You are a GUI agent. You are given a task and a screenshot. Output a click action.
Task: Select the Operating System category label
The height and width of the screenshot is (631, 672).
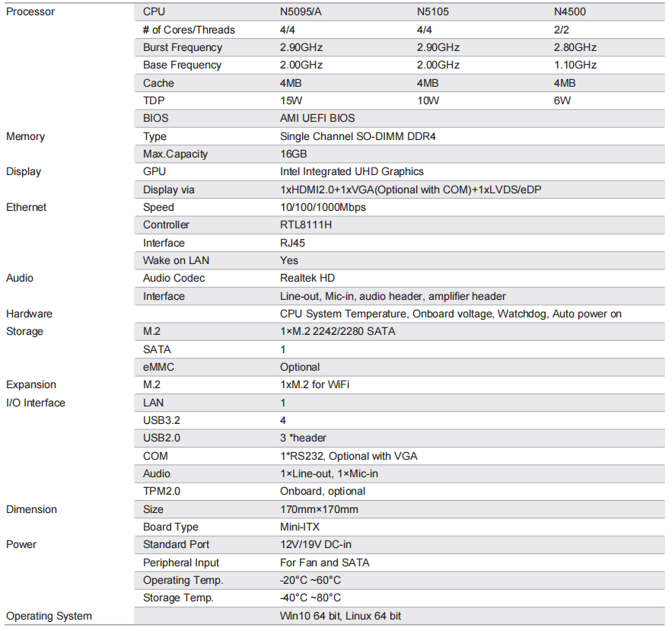tap(49, 616)
